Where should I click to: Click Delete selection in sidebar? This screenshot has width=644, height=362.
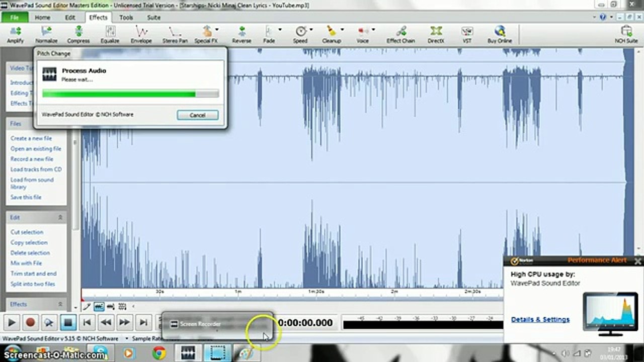point(30,253)
